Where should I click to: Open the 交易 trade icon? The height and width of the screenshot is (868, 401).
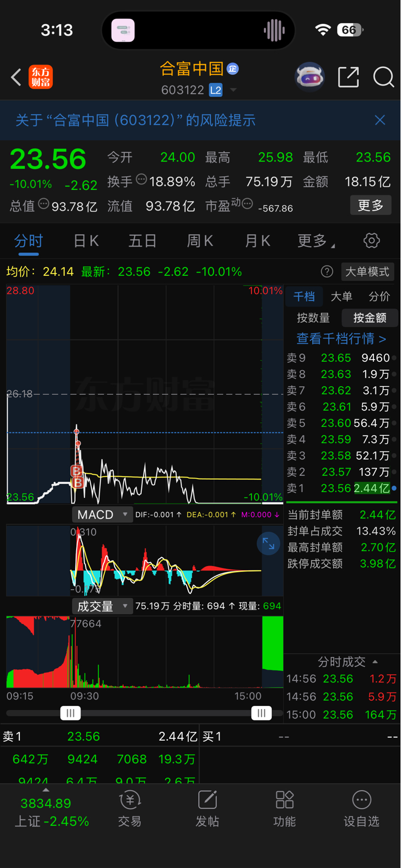tap(130, 809)
